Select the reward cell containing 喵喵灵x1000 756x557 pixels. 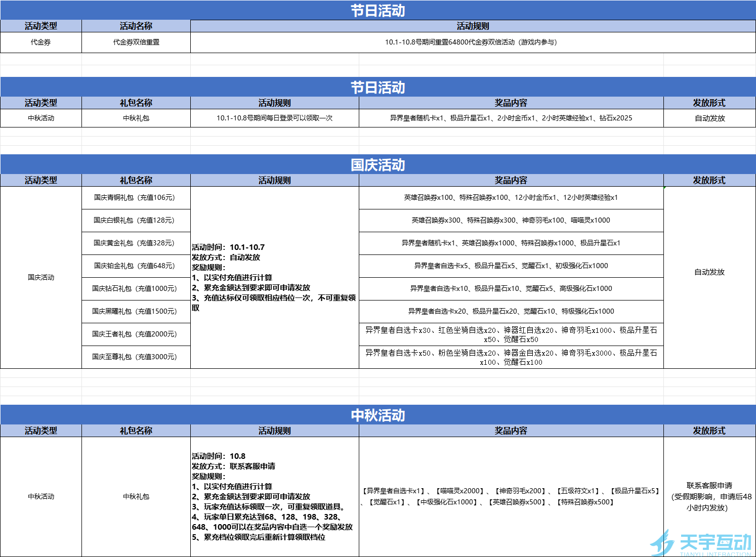click(511, 221)
